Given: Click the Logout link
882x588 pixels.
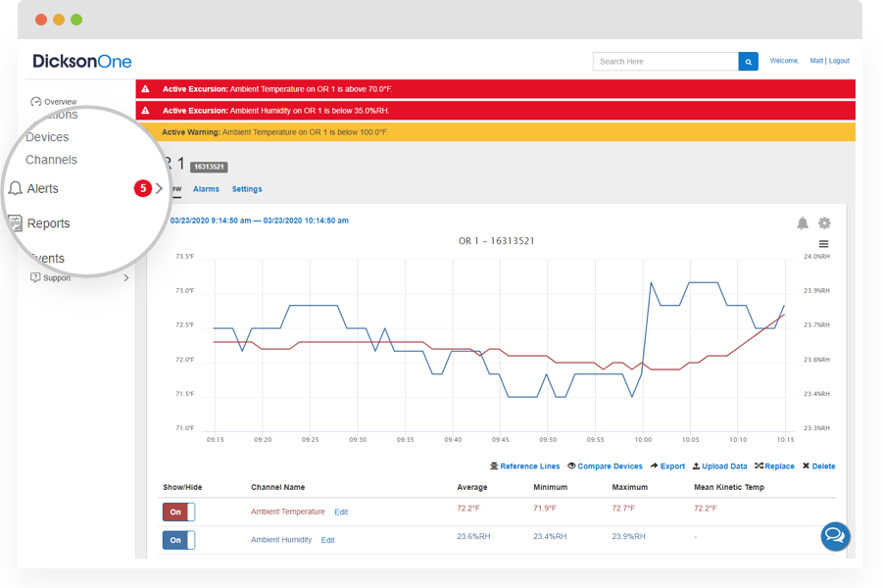Looking at the screenshot, I should point(839,61).
